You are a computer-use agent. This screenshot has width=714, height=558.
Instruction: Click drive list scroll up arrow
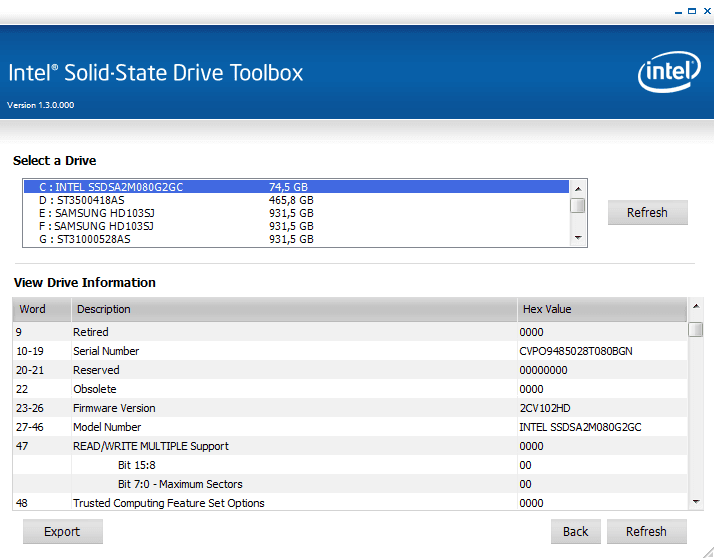pyautogui.click(x=578, y=189)
